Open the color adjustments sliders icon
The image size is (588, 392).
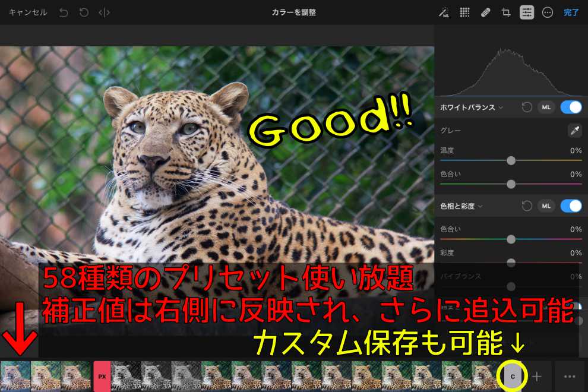pos(527,12)
